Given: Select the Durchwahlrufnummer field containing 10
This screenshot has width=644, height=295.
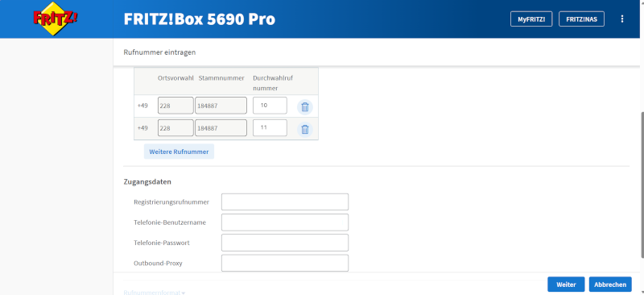Looking at the screenshot, I should tap(270, 106).
